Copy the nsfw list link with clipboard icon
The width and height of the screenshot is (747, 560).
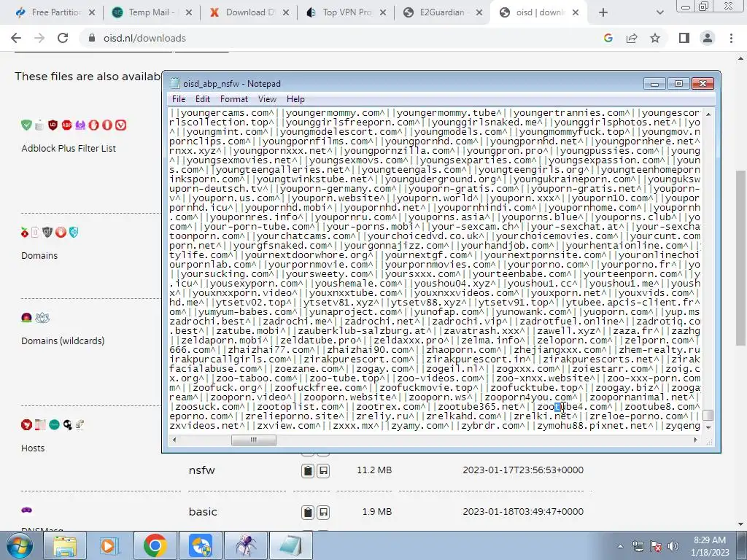[x=308, y=471]
